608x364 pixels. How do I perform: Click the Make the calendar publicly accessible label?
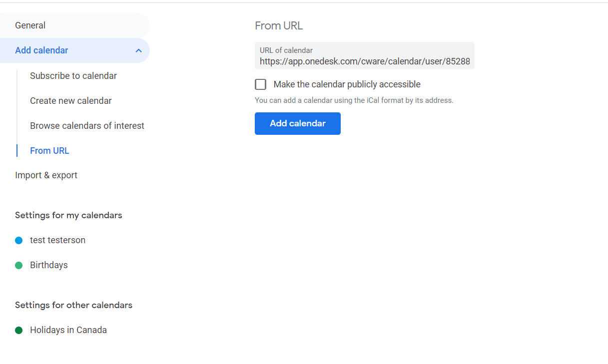point(347,84)
